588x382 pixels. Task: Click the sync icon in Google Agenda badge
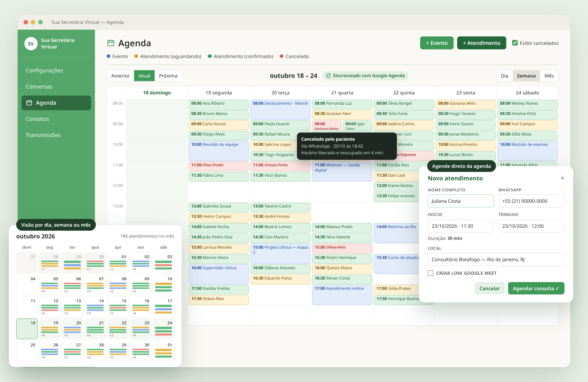(x=328, y=76)
